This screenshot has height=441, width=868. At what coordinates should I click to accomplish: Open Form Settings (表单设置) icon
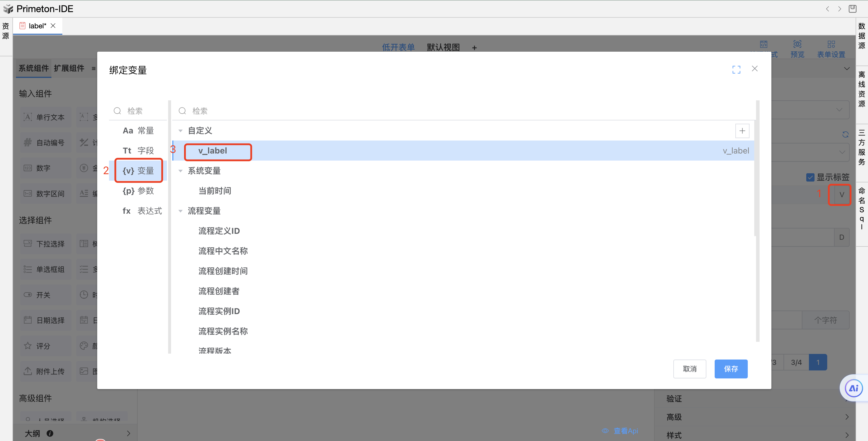pos(831,45)
